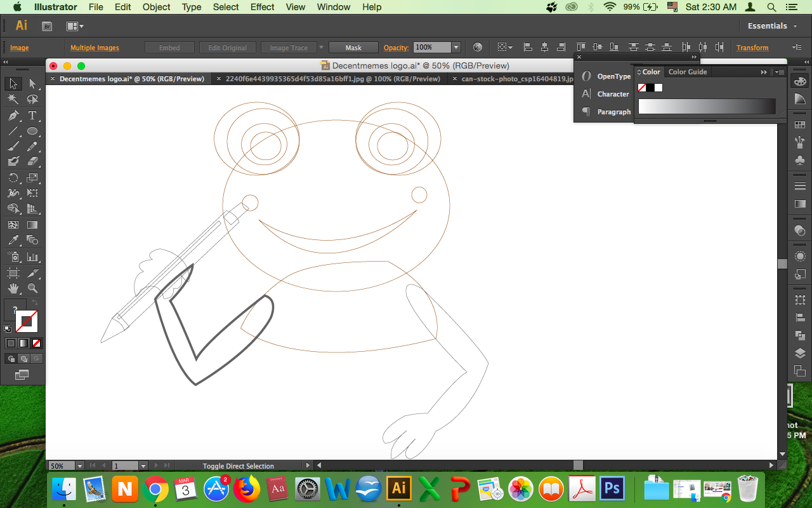The height and width of the screenshot is (508, 812).
Task: Open Essentials workspace switcher
Action: (x=771, y=26)
